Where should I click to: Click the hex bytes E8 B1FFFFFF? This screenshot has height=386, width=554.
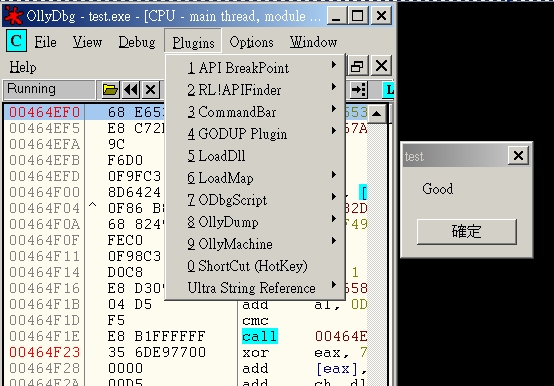(x=157, y=336)
